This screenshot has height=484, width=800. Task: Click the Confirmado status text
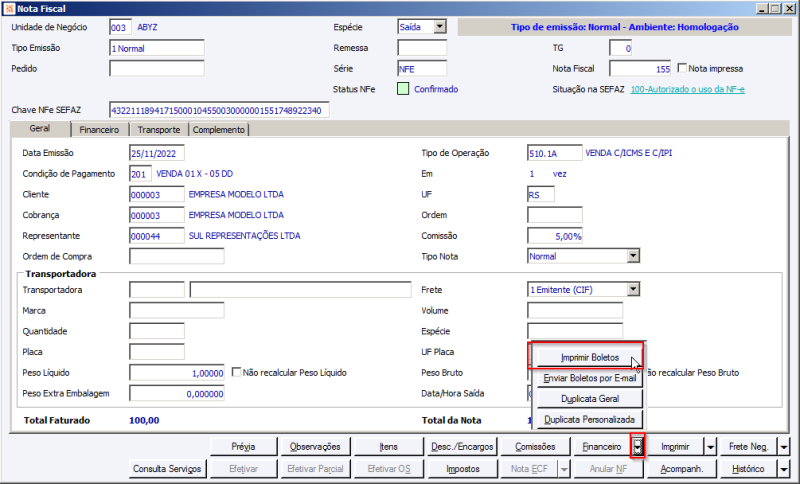(436, 89)
